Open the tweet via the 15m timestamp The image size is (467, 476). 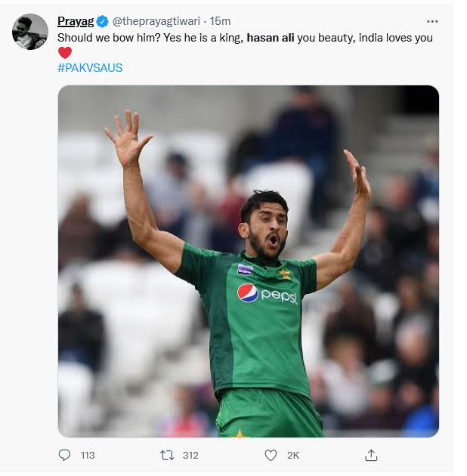tap(220, 21)
